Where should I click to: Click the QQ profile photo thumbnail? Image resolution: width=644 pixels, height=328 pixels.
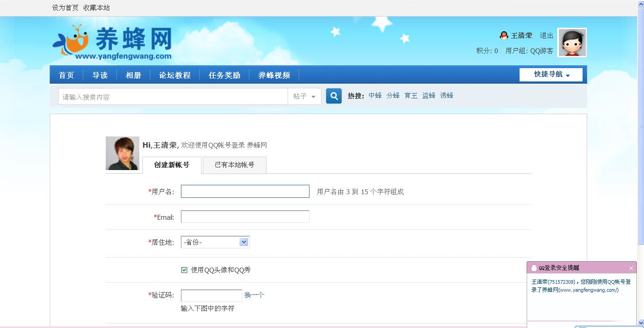[x=122, y=153]
